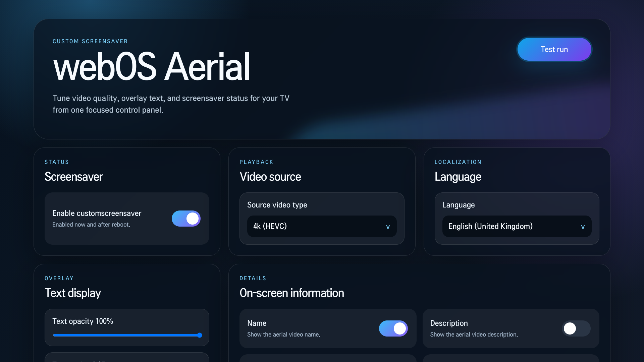Click the webOS Aerial heading
The width and height of the screenshot is (644, 362).
pos(152,67)
